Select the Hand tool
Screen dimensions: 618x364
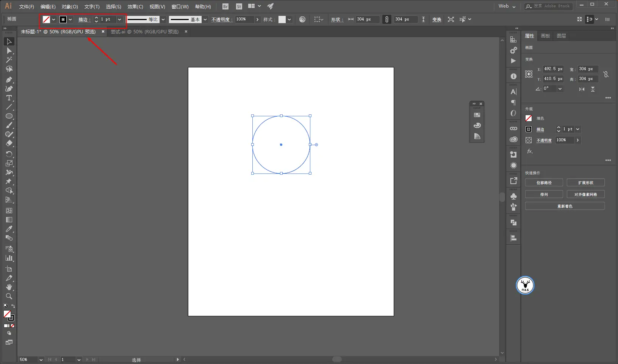point(9,287)
